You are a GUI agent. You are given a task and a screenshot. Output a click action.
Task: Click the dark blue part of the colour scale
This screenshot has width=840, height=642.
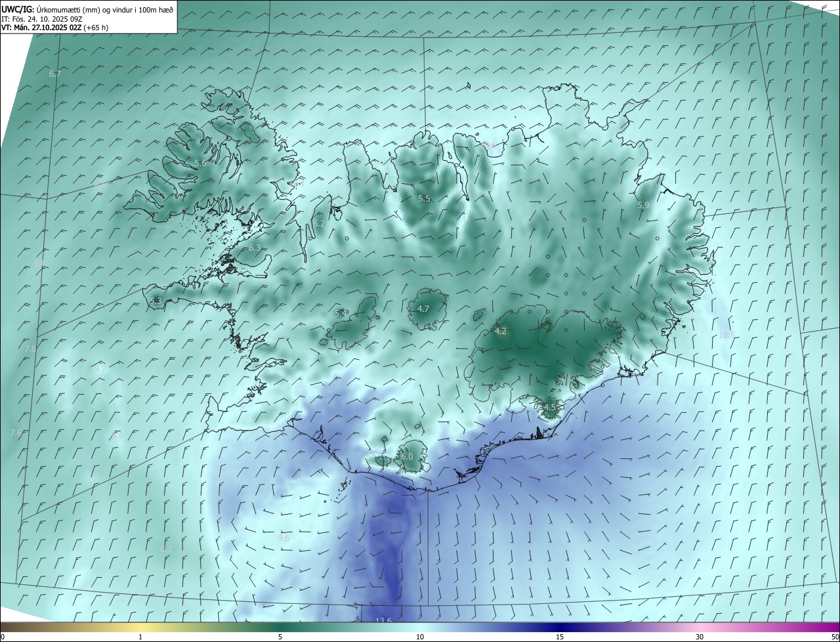(560, 628)
